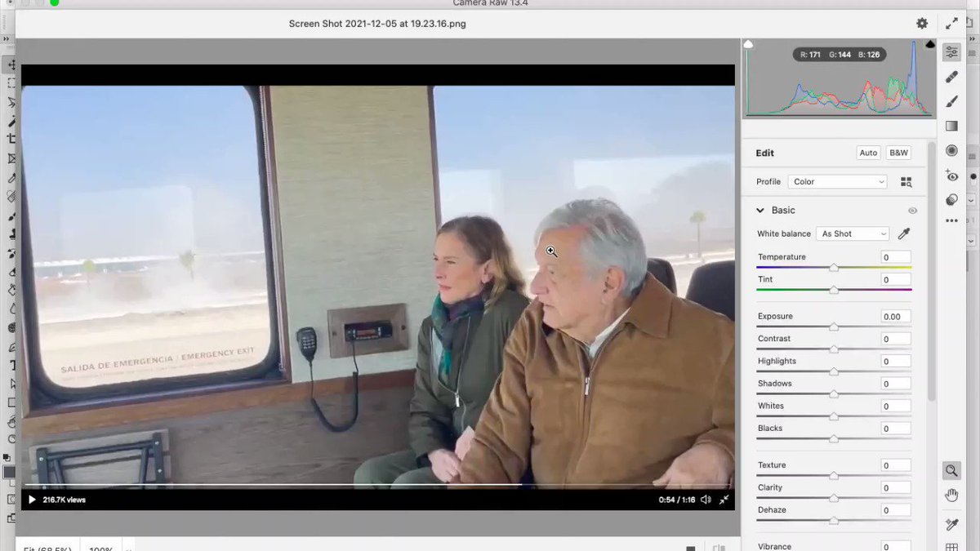Click the Clarity slider handle

click(834, 498)
